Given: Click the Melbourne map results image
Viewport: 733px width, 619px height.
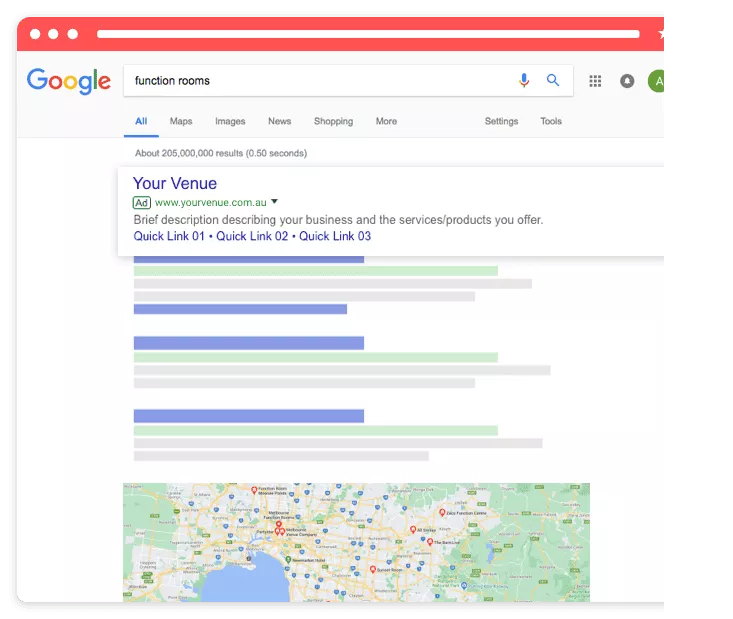Looking at the screenshot, I should point(356,542).
